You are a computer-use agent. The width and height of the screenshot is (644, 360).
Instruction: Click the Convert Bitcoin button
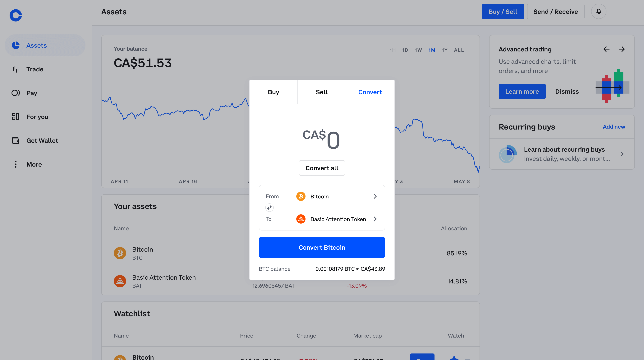tap(322, 247)
